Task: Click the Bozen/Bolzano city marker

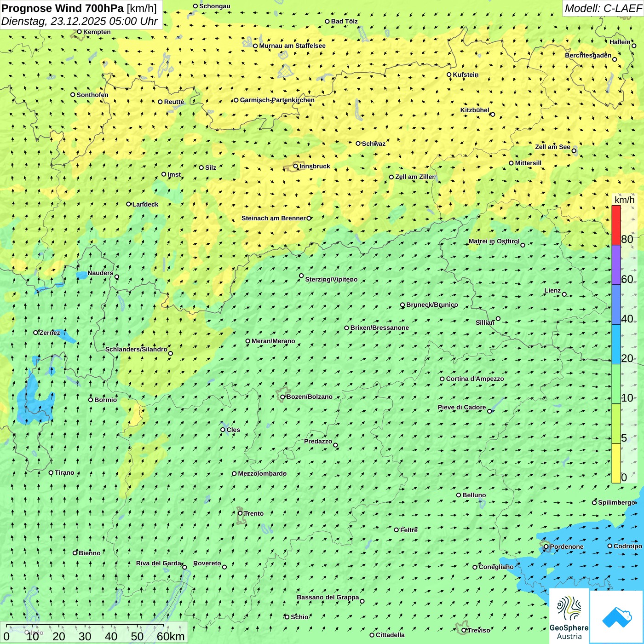Action: coord(283,397)
